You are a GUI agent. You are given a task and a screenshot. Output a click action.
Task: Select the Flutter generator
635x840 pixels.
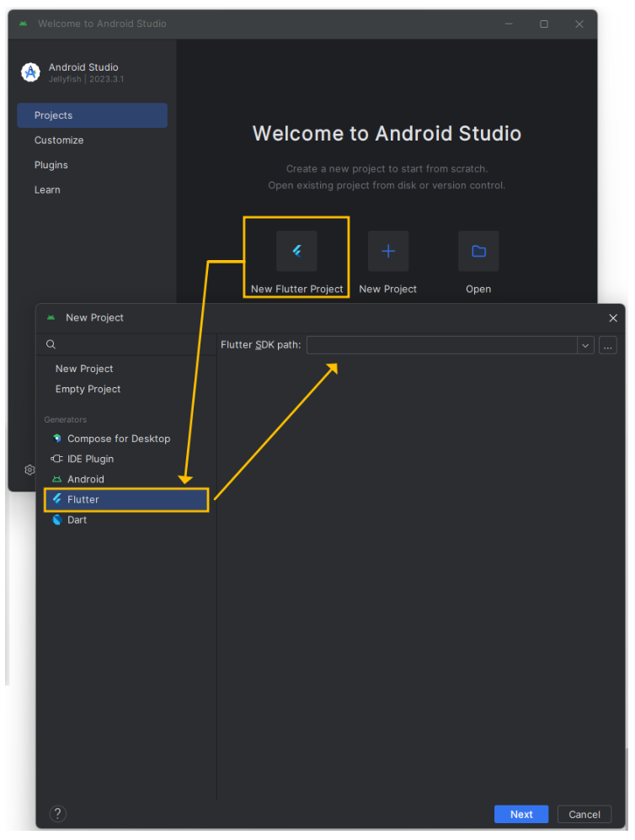click(126, 499)
